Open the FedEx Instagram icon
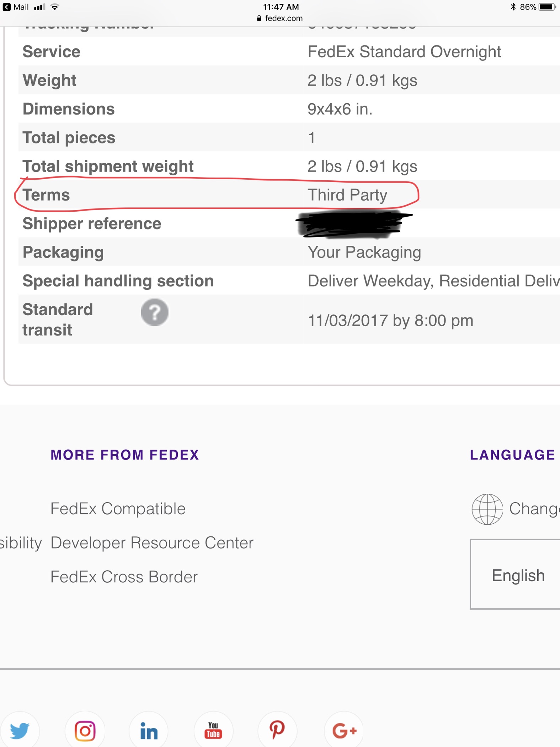Viewport: 560px width, 747px height. click(85, 730)
